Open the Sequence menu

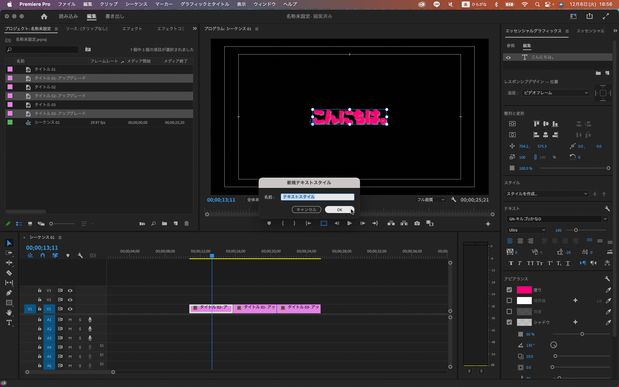pyautogui.click(x=136, y=4)
